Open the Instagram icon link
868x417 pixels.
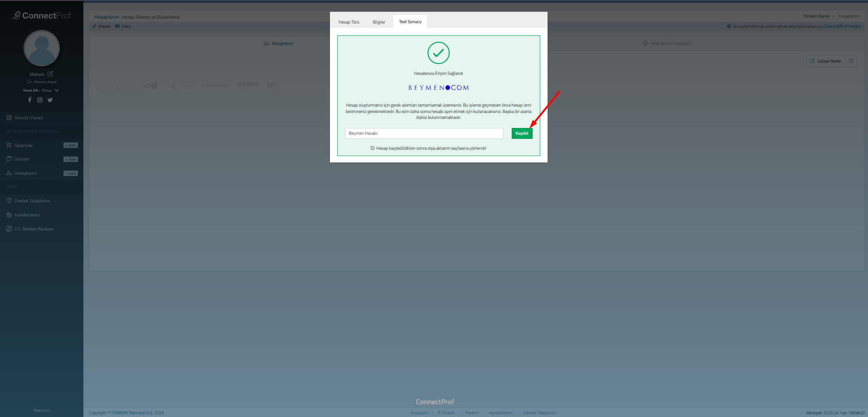[x=40, y=100]
